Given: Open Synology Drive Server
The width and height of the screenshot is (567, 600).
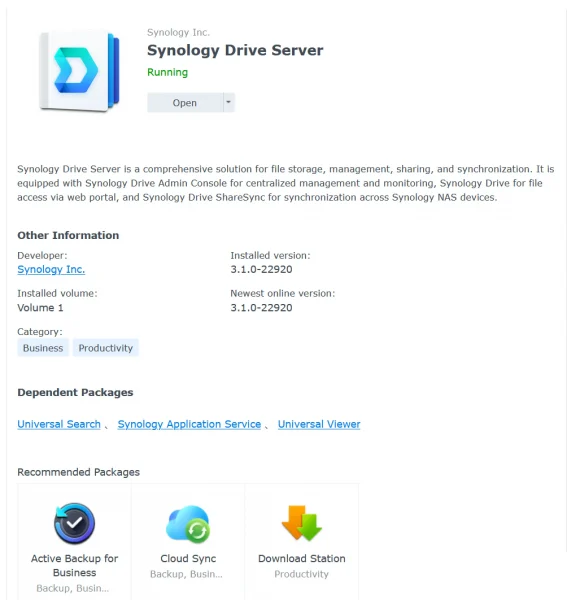Looking at the screenshot, I should click(185, 103).
